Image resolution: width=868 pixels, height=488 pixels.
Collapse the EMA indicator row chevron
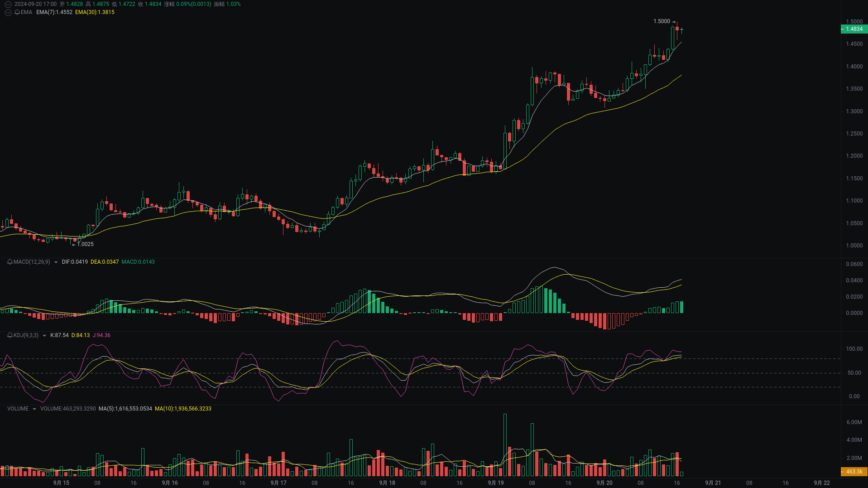(8, 12)
